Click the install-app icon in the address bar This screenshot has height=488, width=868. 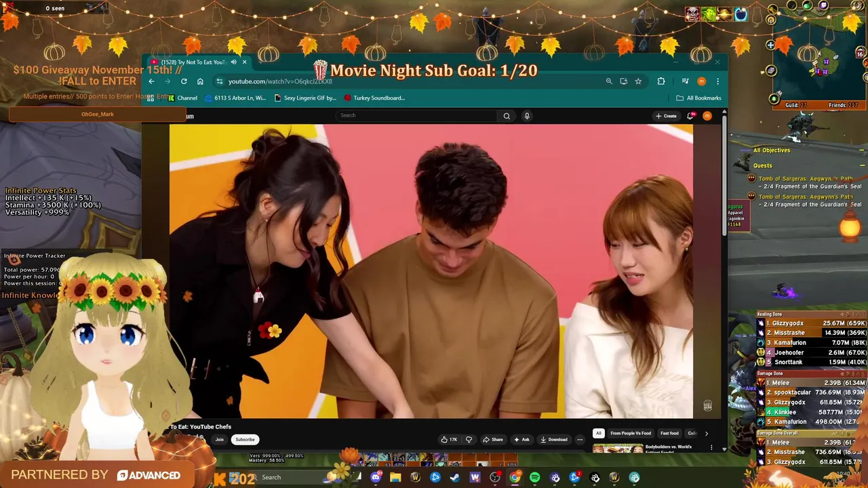point(624,81)
